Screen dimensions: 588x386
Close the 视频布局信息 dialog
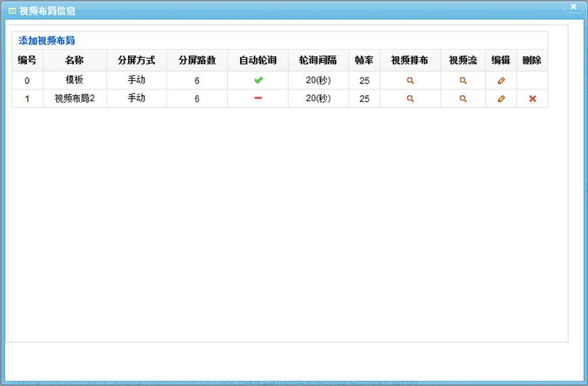coord(573,7)
